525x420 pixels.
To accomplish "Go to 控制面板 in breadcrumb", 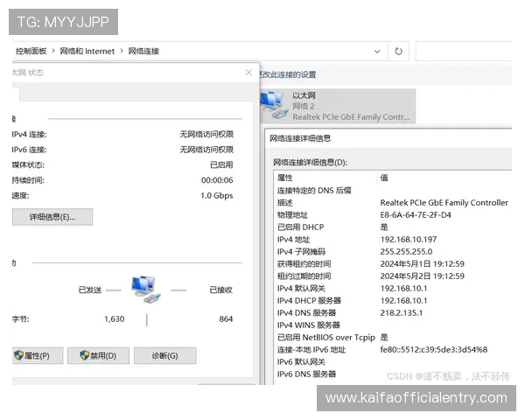I will 31,52.
